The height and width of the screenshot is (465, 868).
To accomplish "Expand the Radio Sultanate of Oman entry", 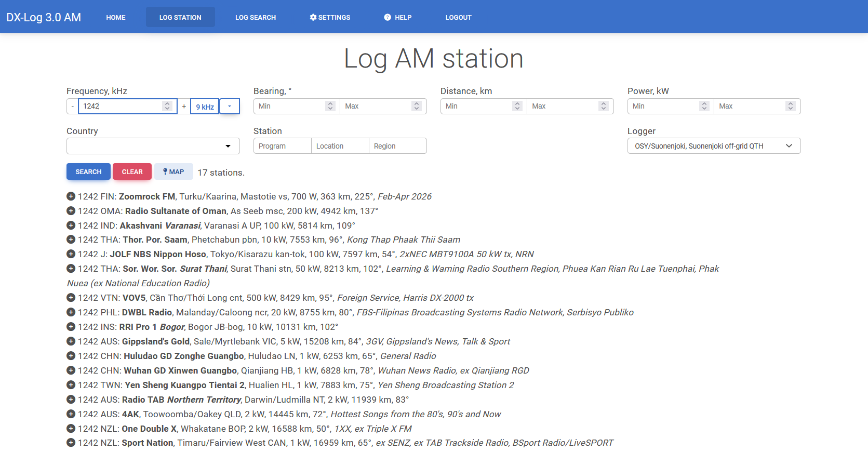I will pos(71,211).
